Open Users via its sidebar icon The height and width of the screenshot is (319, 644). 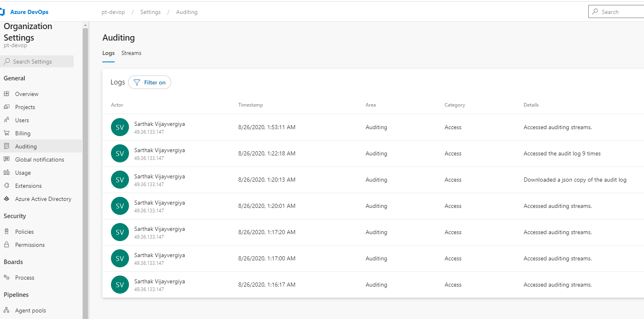tap(7, 120)
